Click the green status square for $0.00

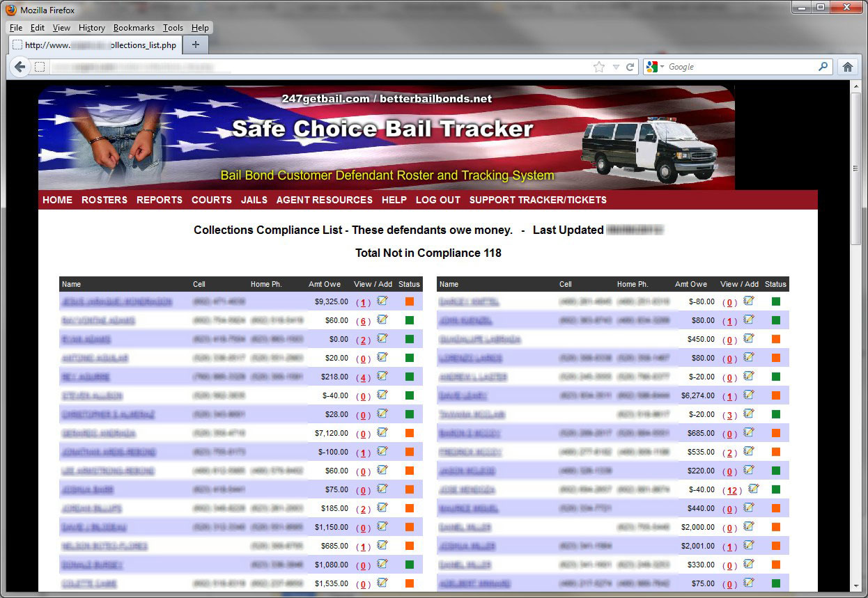410,339
